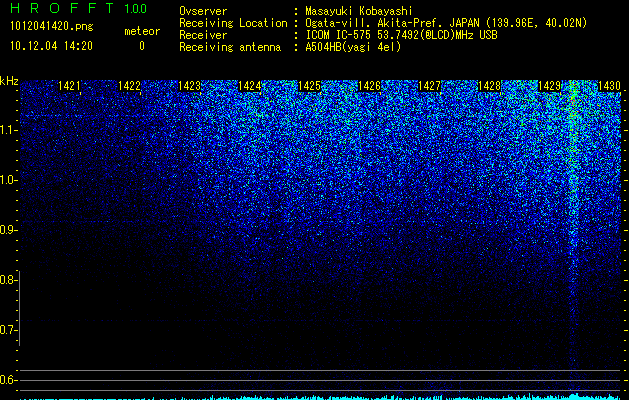Click the cyan signal level graph at bottom
This screenshot has height=400, width=629.
click(x=321, y=397)
